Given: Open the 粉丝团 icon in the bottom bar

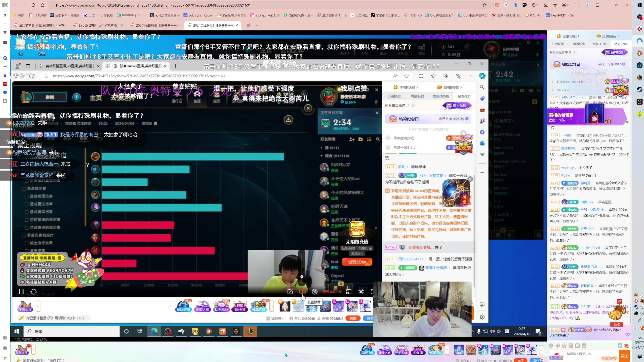Looking at the screenshot, I should pos(418,349).
